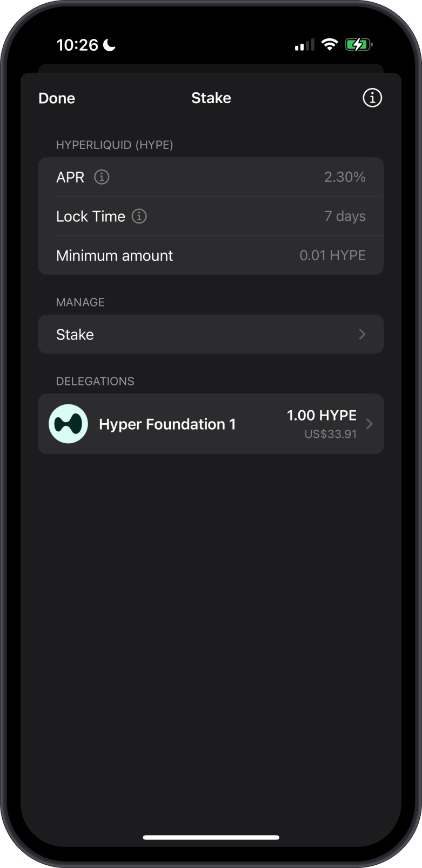
Task: Select the Hyper Foundation 1 delegation row
Action: tap(211, 424)
